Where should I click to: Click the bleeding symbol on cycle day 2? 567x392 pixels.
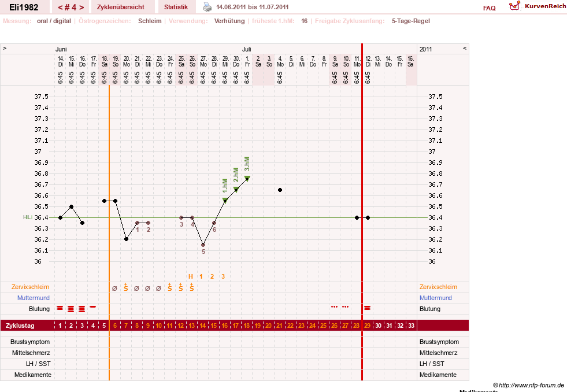coord(71,309)
